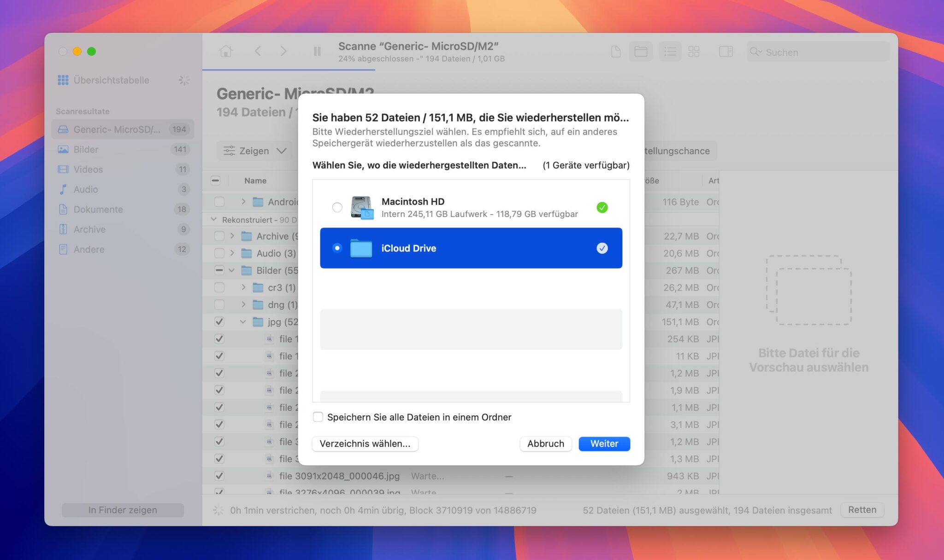Screen dimensions: 944x560
Task: Click the Suchen search field
Action: (818, 52)
